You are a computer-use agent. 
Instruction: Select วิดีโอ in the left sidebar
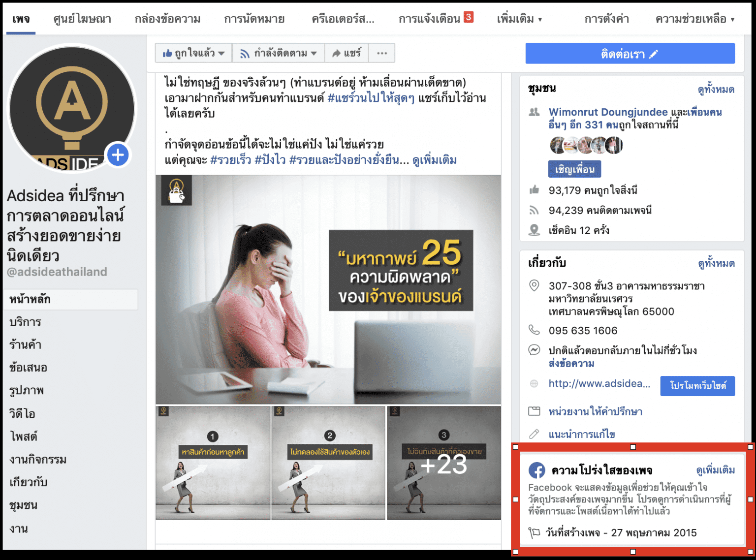(x=22, y=414)
